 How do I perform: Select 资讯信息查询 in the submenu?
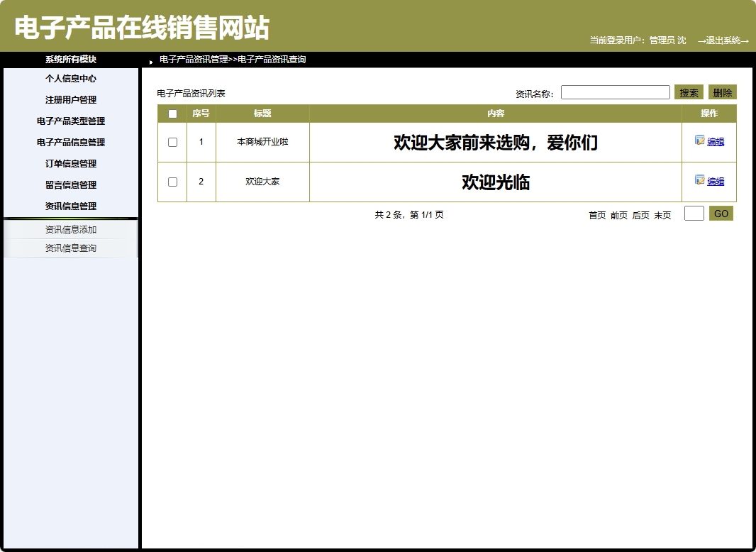point(70,248)
